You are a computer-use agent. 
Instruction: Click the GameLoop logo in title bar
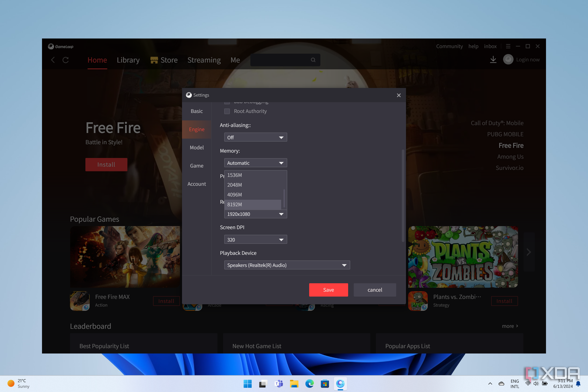point(61,46)
